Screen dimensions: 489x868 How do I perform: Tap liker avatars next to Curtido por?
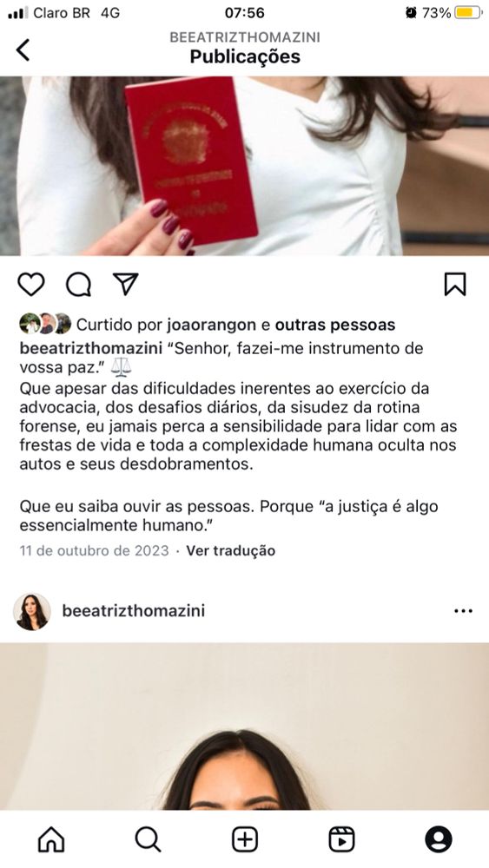(45, 324)
